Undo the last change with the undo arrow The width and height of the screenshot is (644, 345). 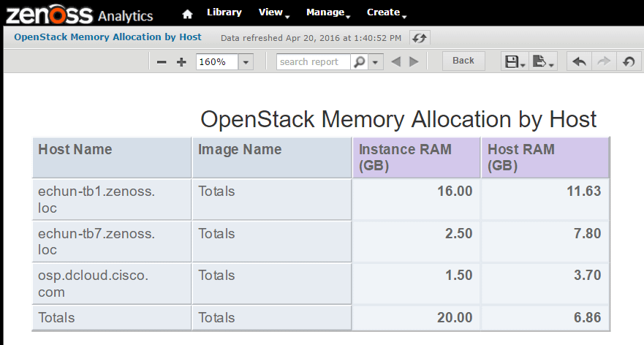579,62
